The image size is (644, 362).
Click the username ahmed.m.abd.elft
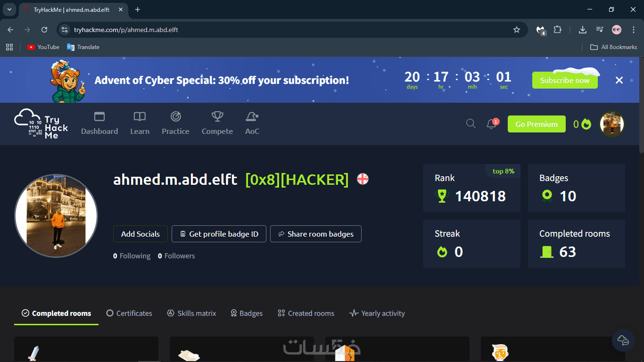coord(175,180)
